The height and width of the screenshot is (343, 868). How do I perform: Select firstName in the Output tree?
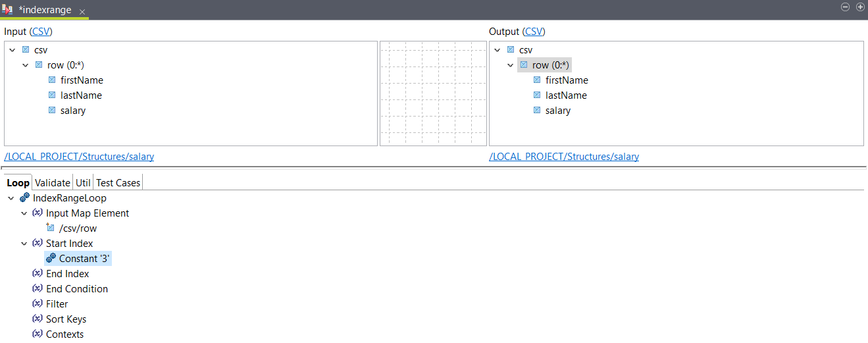tap(567, 80)
